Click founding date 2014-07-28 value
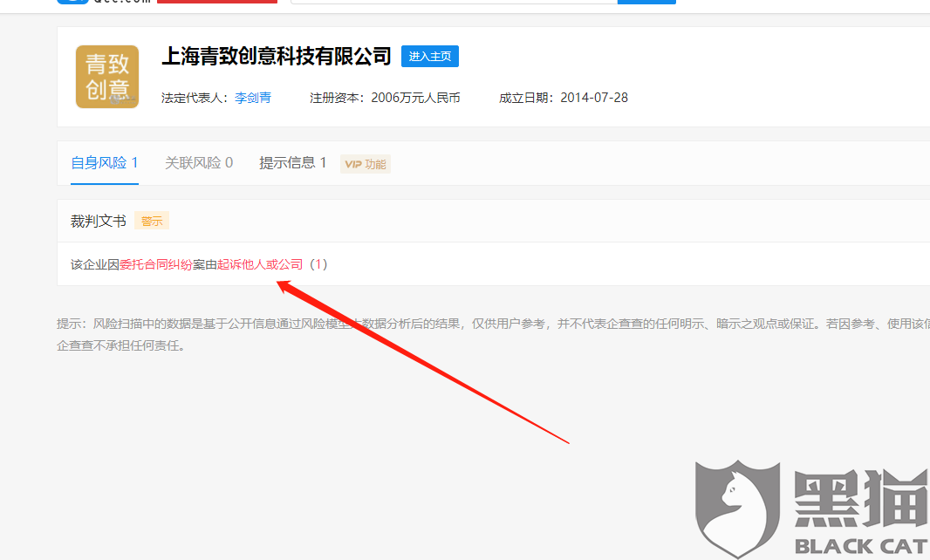930x560 pixels. click(594, 98)
